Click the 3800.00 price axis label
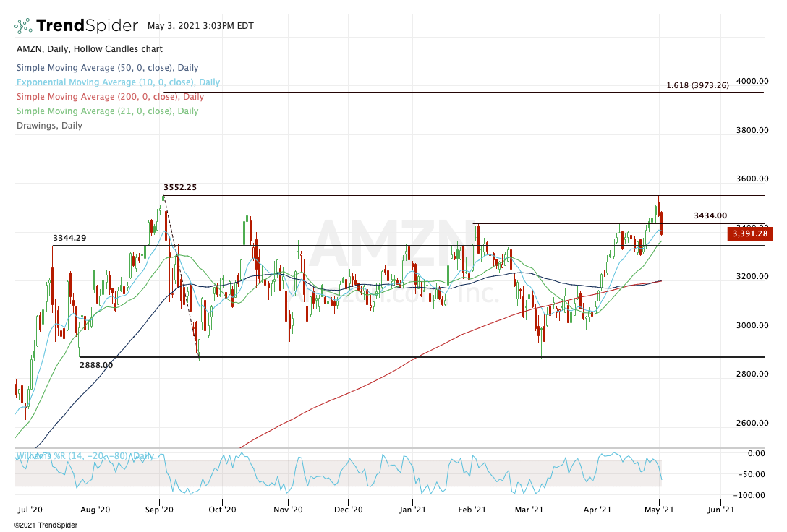 752,130
